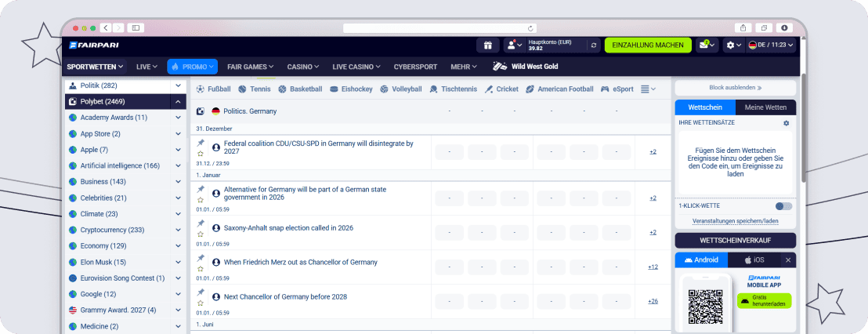The image size is (868, 334).
Task: Close the mobile app banner
Action: click(788, 260)
